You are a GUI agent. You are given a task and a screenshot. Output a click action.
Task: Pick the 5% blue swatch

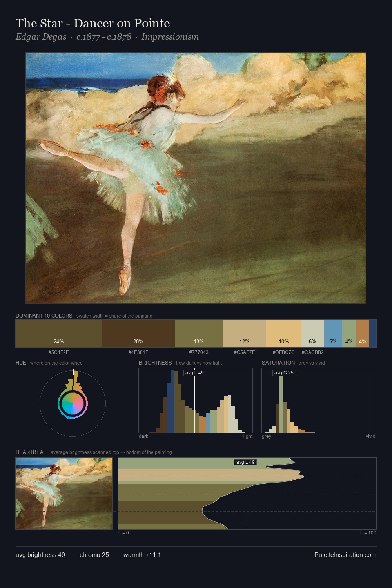333,334
